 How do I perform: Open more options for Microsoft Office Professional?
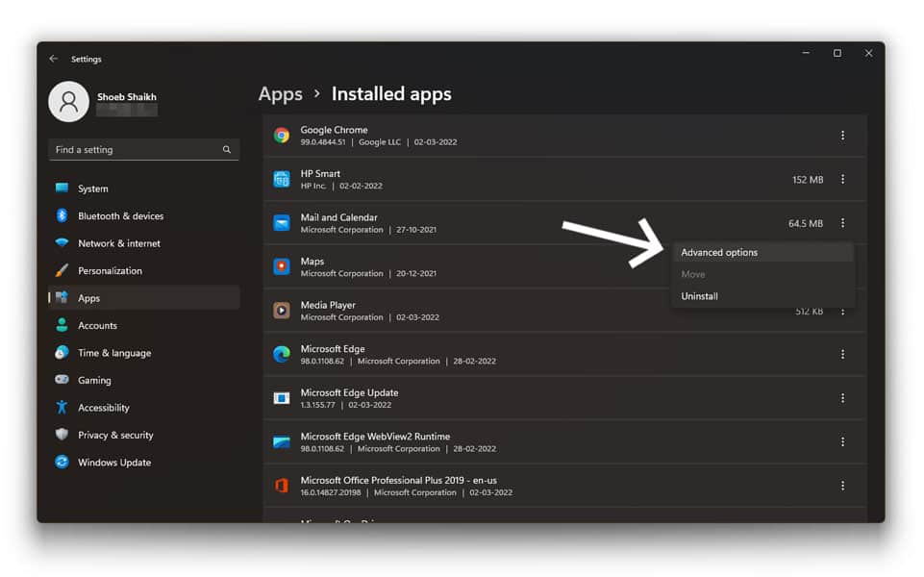point(842,486)
